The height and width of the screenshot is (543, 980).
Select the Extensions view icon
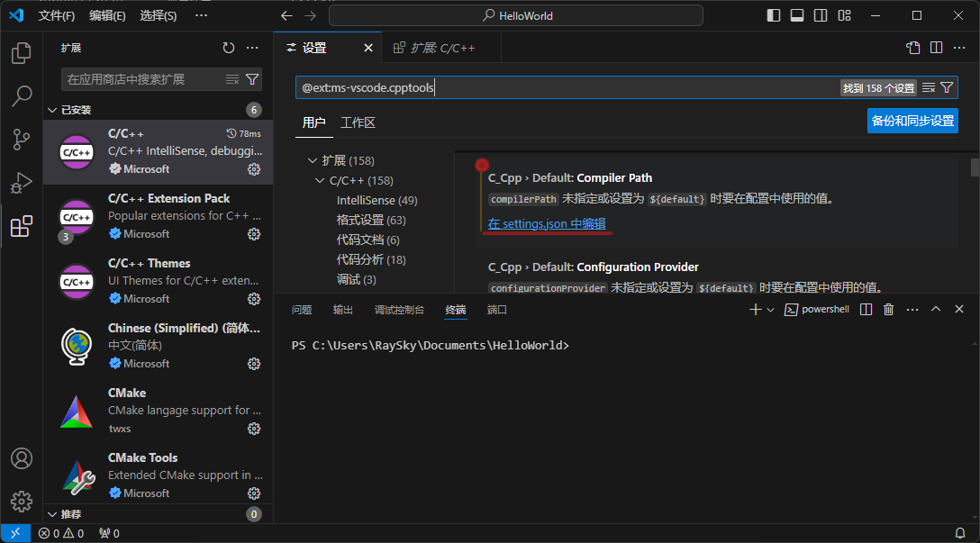pos(22,225)
